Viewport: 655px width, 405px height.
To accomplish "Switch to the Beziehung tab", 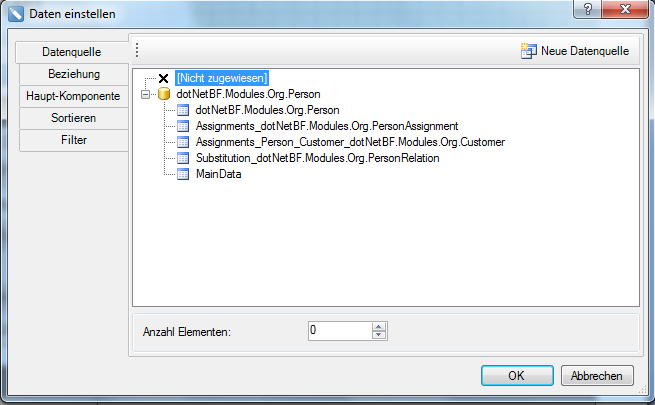I will click(73, 74).
